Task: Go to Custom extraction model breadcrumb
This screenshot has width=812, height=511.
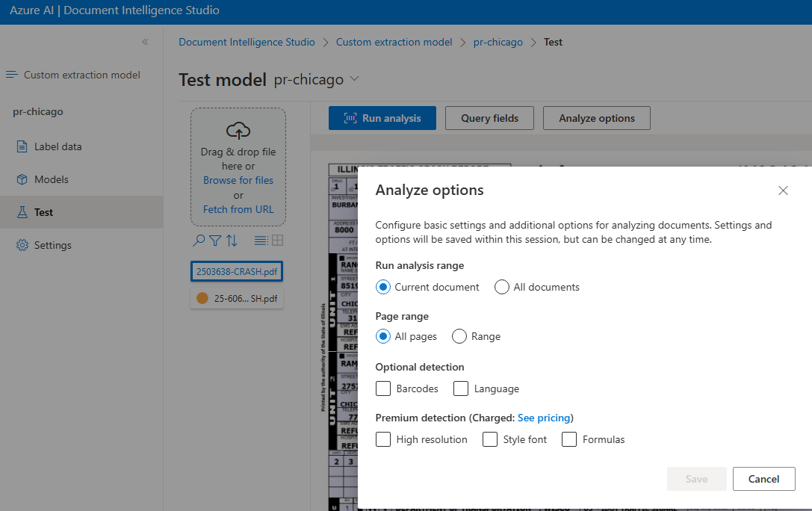Action: pos(394,42)
